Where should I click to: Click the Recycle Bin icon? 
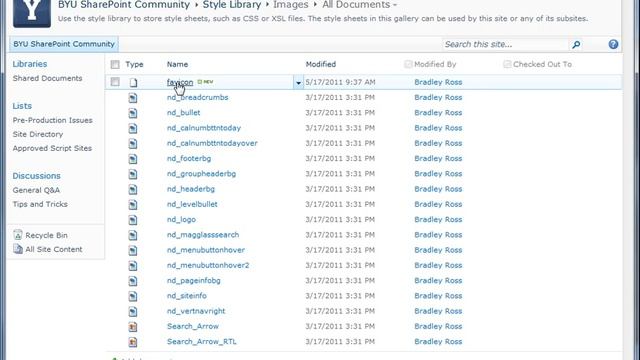click(18, 235)
